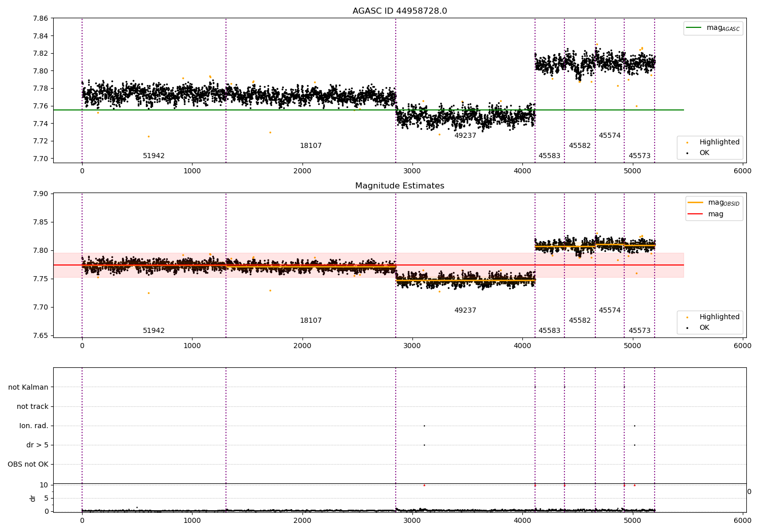This screenshot has height=532, width=760.
Task: Click the red line sample beside 'mag' legend
Action: 696,214
